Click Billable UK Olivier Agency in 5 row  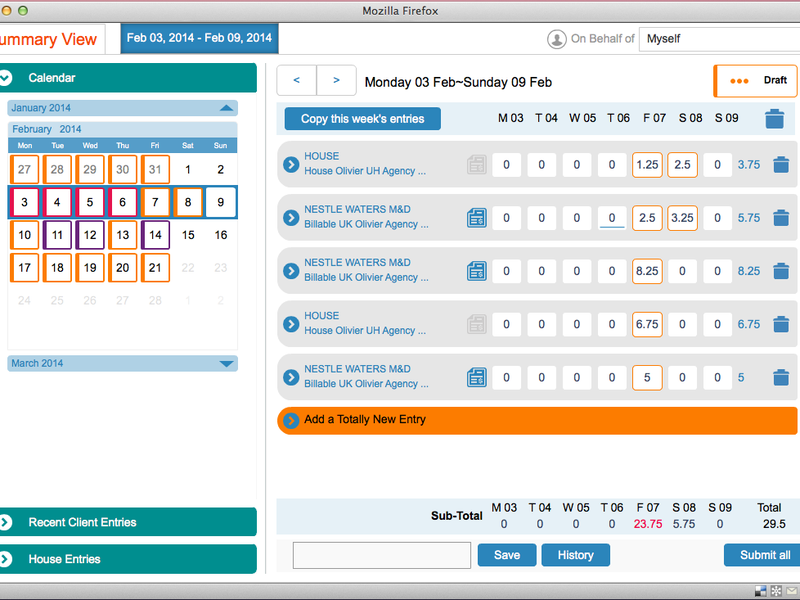point(366,384)
